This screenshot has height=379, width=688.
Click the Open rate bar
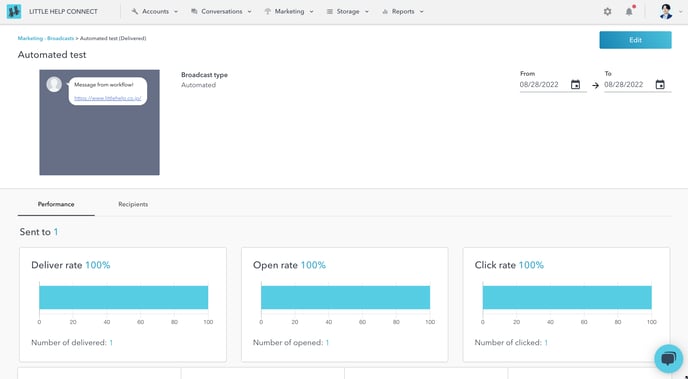click(x=345, y=297)
